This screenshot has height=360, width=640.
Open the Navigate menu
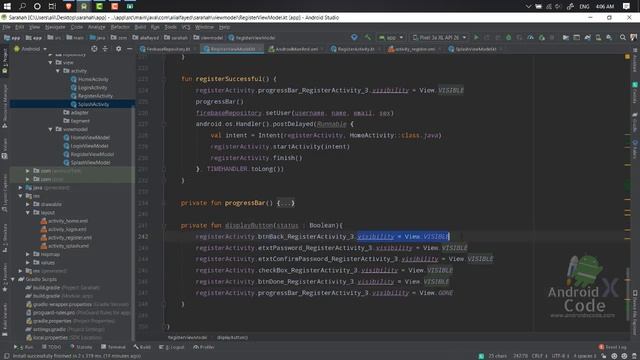[x=55, y=27]
